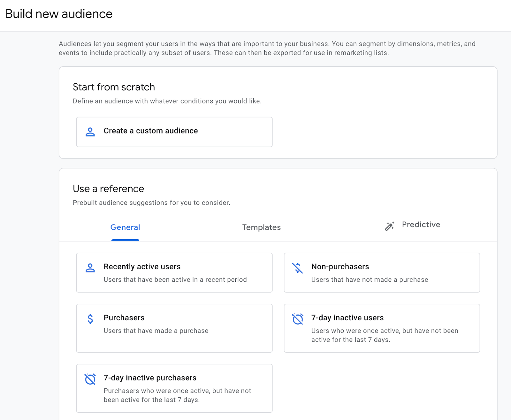The height and width of the screenshot is (420, 511).
Task: Select the 7-day inactive purchasers title
Action: point(150,378)
